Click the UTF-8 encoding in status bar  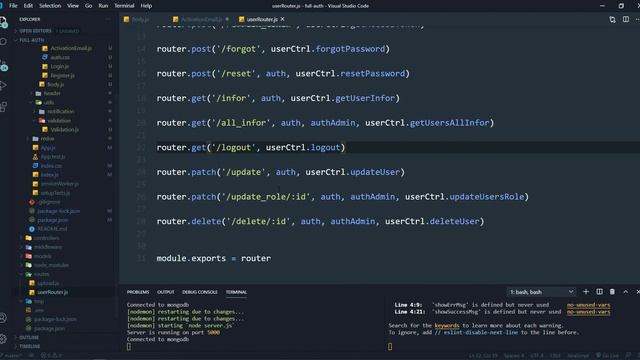[x=537, y=356]
